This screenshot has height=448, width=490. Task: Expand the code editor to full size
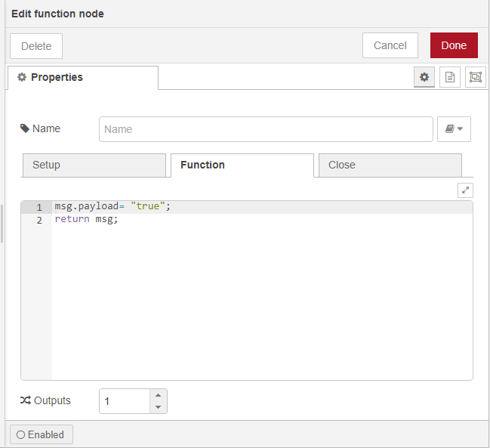click(x=465, y=190)
